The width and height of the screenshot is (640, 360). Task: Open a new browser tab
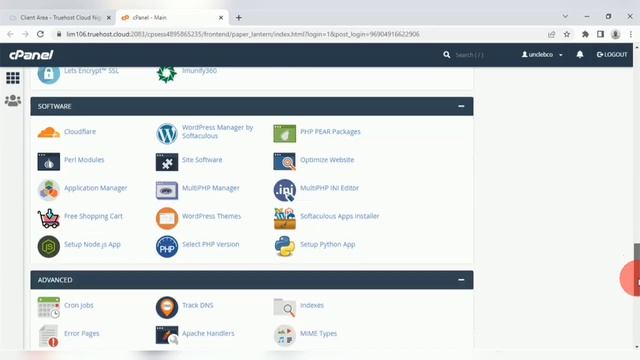pyautogui.click(x=238, y=18)
